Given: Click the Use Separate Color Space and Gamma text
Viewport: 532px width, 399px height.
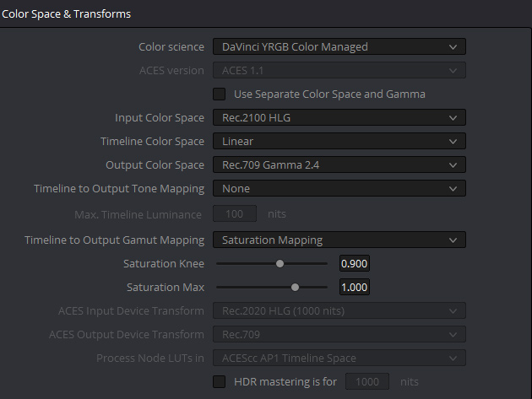Looking at the screenshot, I should (x=329, y=94).
